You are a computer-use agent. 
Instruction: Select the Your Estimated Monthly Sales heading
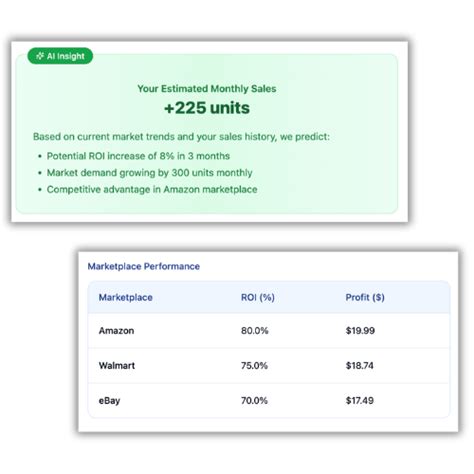(x=207, y=89)
